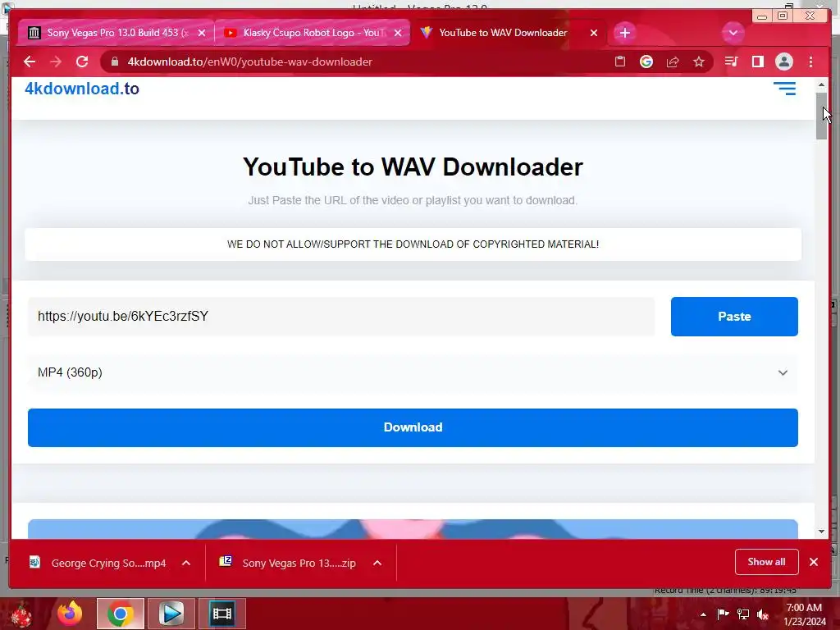This screenshot has height=630, width=840.
Task: Close the Sony Vegas Pro tab
Action: click(x=202, y=33)
